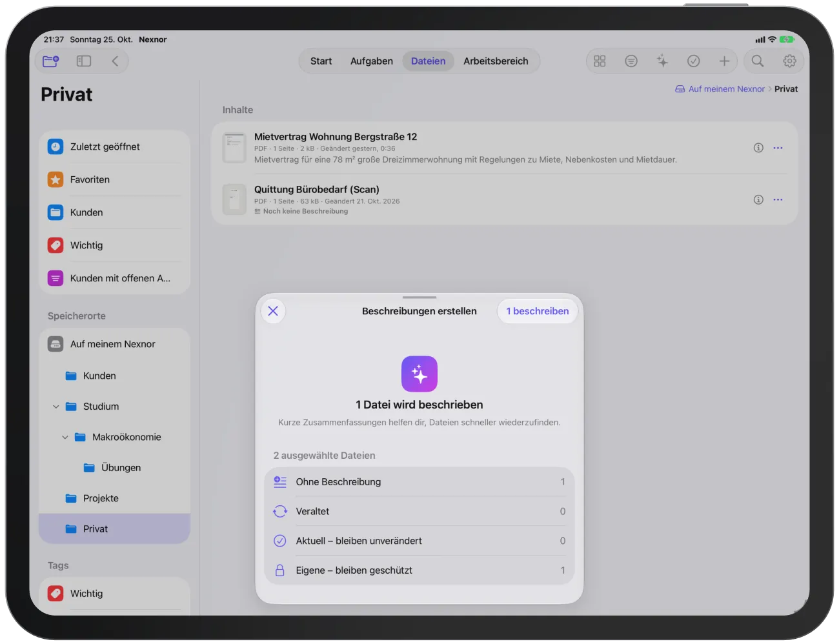The image size is (839, 644).
Task: Open the Übungen folder
Action: coord(114,468)
